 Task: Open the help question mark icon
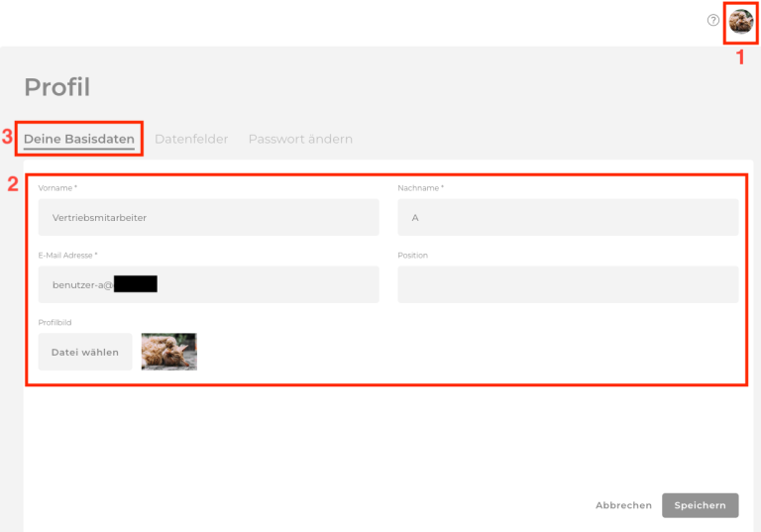tap(712, 21)
